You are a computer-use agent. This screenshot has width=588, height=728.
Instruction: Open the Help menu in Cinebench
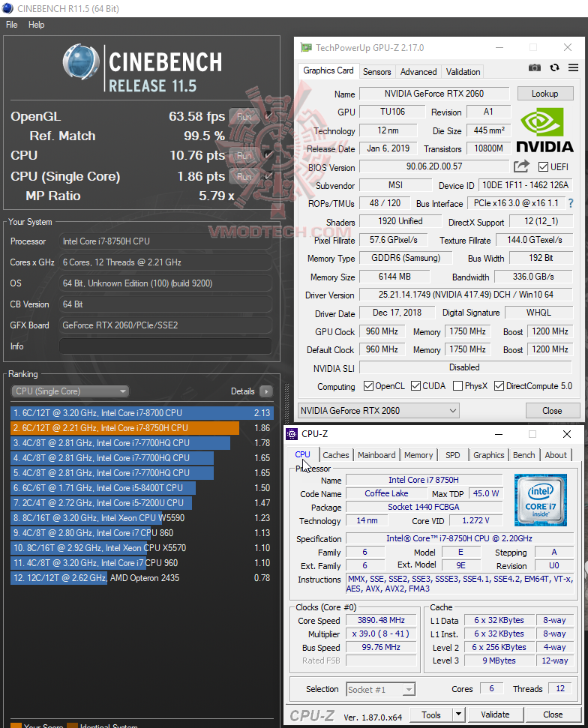tap(36, 25)
